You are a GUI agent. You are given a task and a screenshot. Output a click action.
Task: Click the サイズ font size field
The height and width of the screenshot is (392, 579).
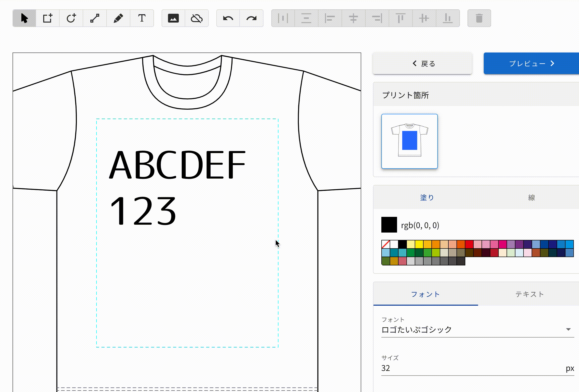point(472,368)
